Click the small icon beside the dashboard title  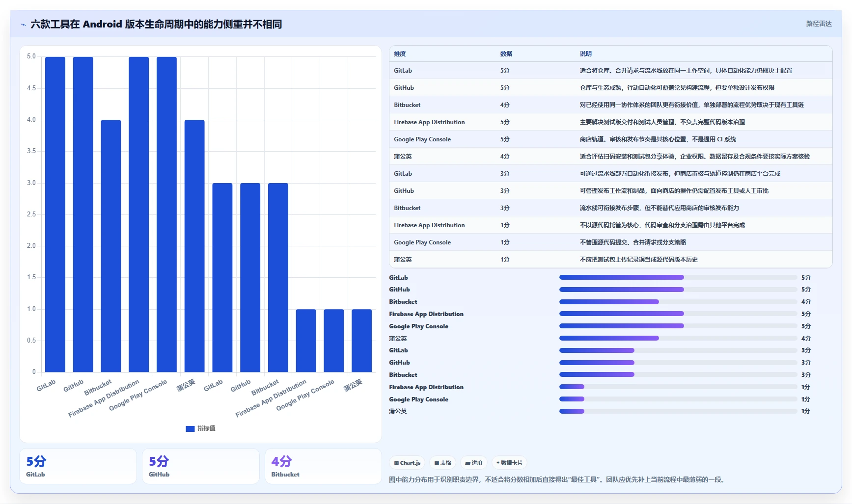coord(23,25)
